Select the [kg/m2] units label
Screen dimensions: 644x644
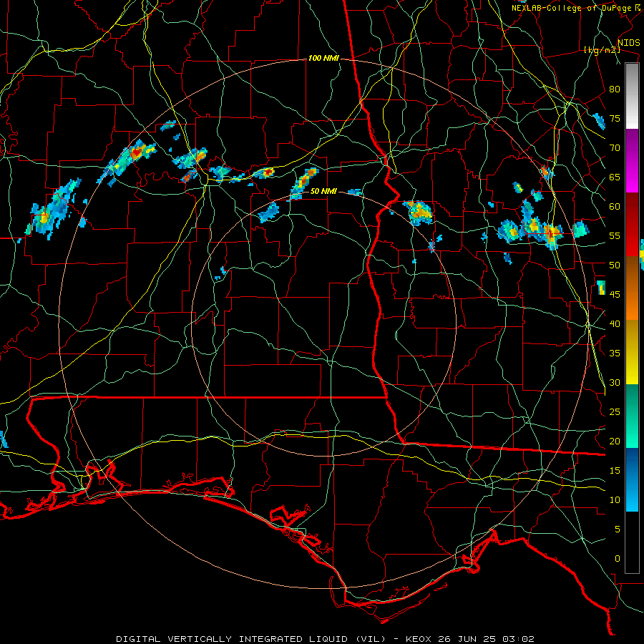[602, 50]
